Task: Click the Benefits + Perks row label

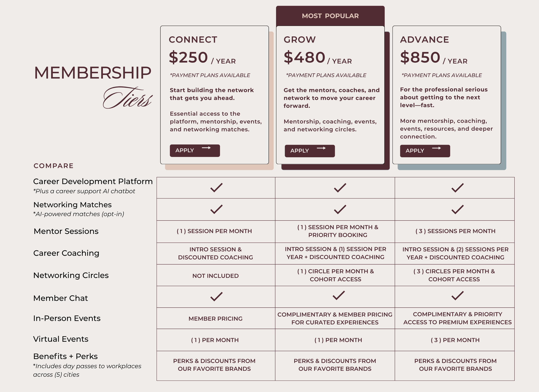Action: click(x=65, y=356)
